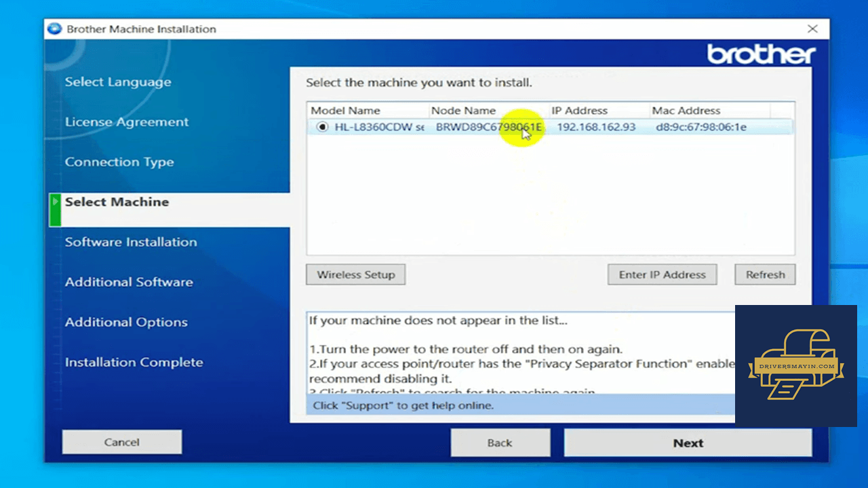Screen dimensions: 868x488
Task: Click the HL-L8360CDW model name cell
Action: (x=380, y=127)
